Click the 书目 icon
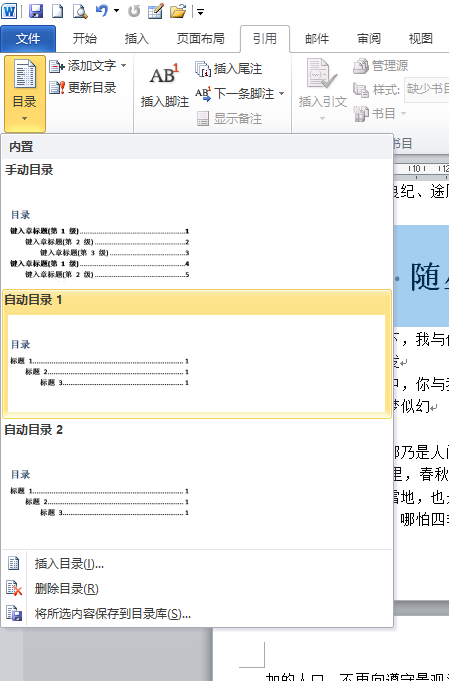This screenshot has width=449, height=681. click(361, 114)
